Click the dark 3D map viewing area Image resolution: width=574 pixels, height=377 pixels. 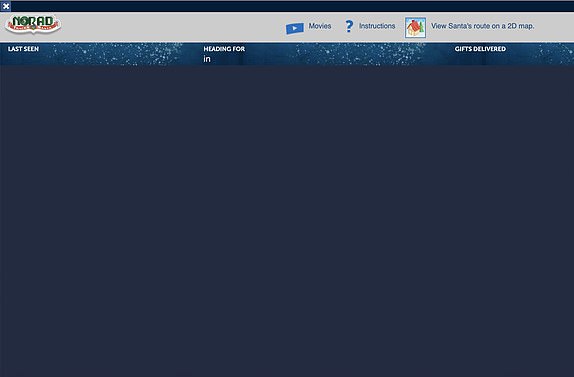[x=287, y=221]
